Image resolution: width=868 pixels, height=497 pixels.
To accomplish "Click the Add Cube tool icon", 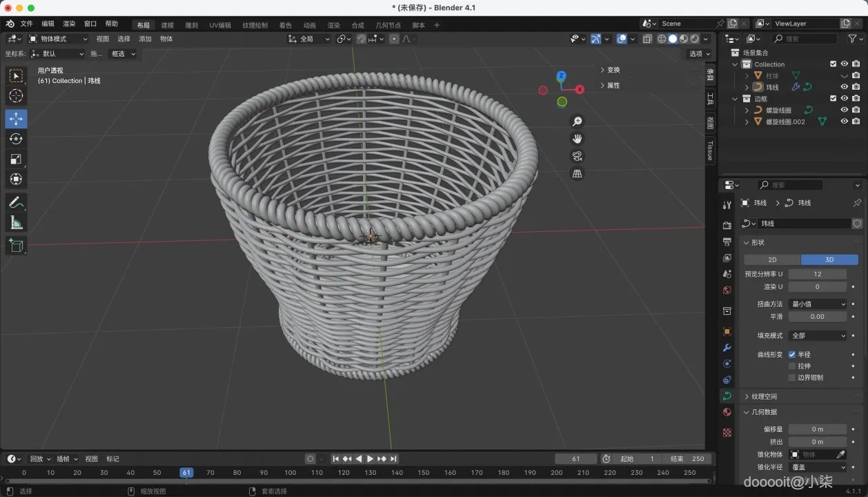I will pos(16,245).
